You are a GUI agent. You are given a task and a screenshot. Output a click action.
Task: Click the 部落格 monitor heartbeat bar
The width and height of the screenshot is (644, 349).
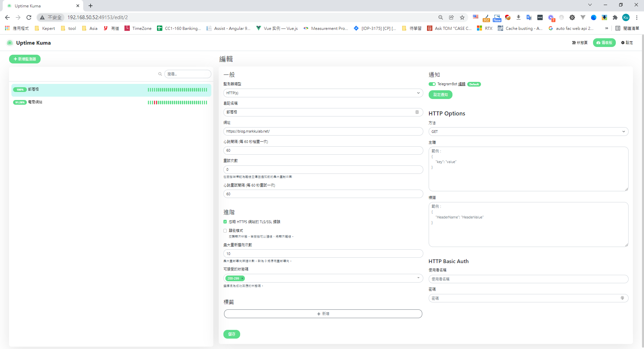(x=177, y=90)
